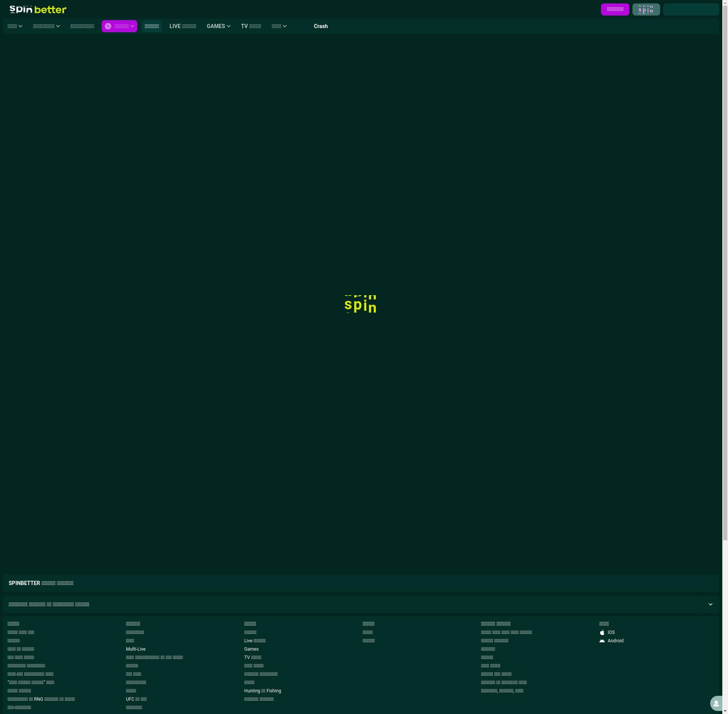Viewport: 728px width, 714px height.
Task: Expand the first navigation dropdown chevron
Action: tap(20, 26)
